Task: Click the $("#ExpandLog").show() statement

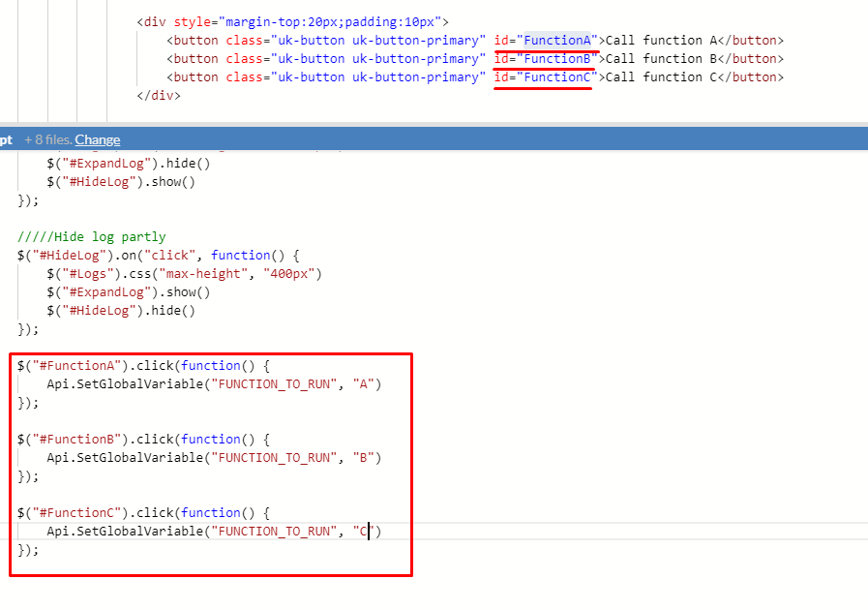Action: pyautogui.click(x=121, y=292)
